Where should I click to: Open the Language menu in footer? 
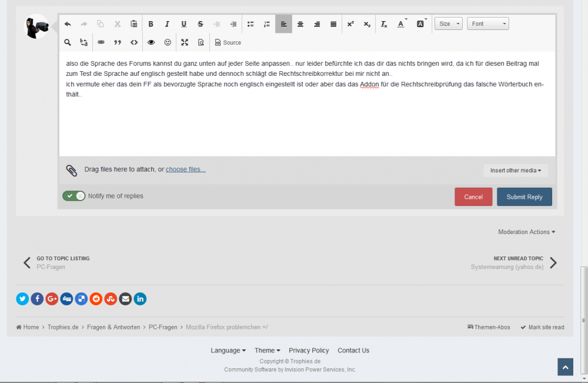click(x=228, y=351)
